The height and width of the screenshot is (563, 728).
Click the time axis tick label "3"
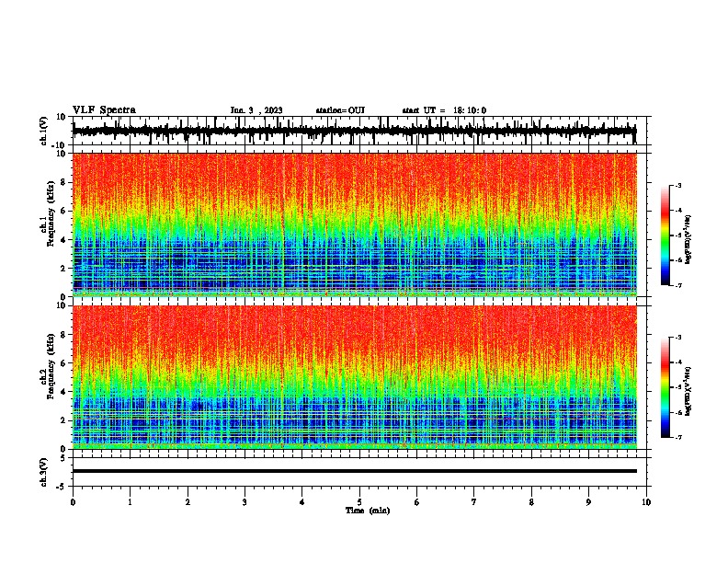click(x=245, y=502)
